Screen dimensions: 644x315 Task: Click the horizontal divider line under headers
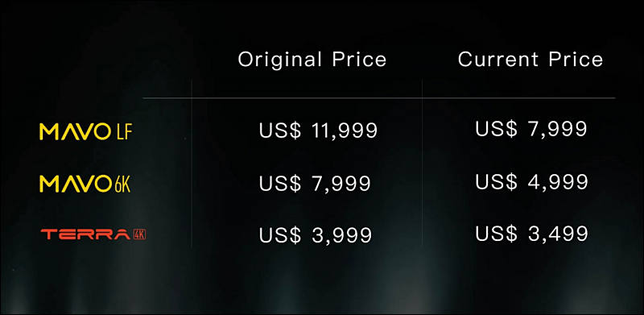click(379, 98)
